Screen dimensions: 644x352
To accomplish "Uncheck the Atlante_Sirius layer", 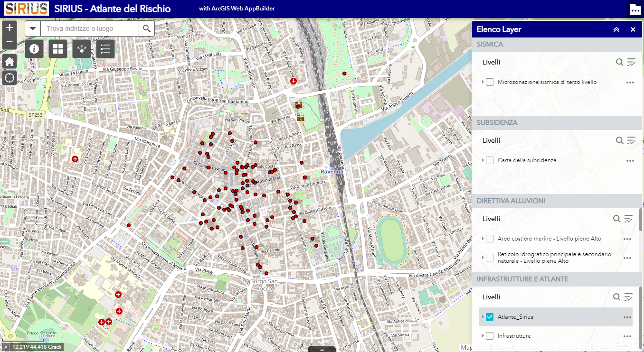I will point(490,317).
